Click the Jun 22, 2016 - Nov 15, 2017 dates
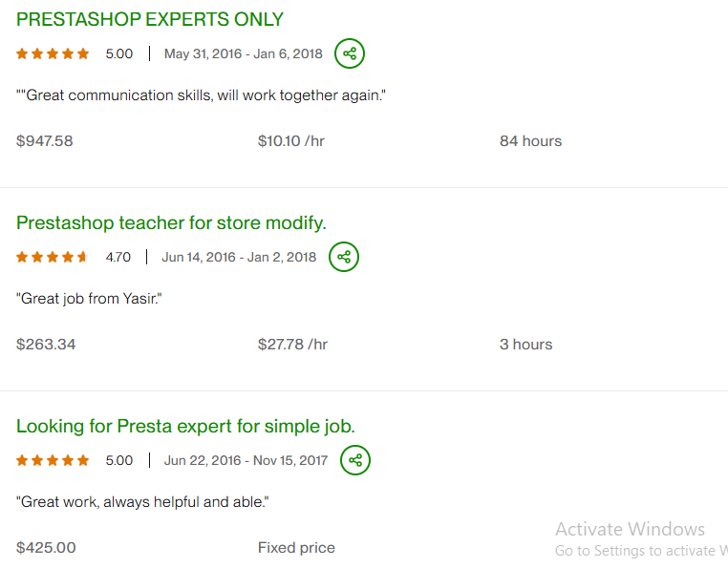Screen dimensions: 728x568 [x=246, y=460]
